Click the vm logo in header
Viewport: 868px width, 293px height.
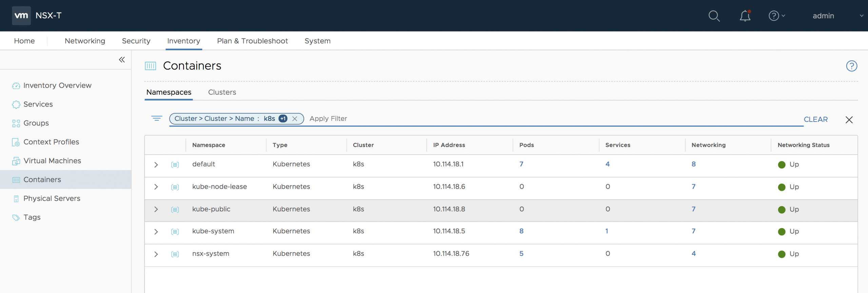[x=21, y=16]
